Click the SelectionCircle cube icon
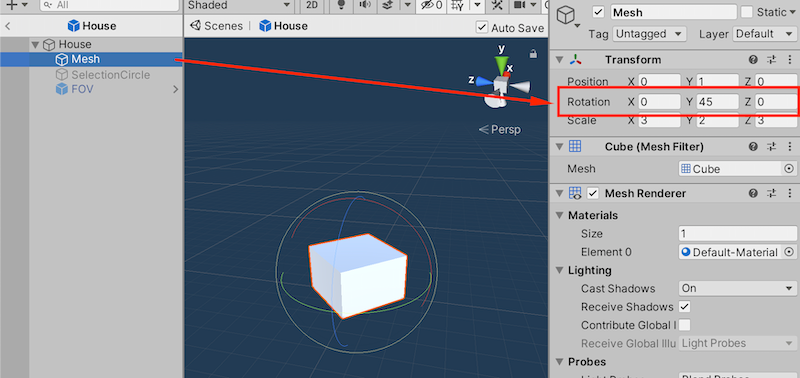The height and width of the screenshot is (378, 800). click(x=62, y=75)
